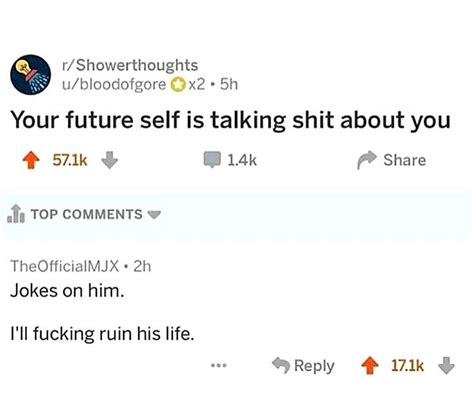Open TheOfficialMJX's profile
This screenshot has height=420, width=474.
(x=65, y=266)
